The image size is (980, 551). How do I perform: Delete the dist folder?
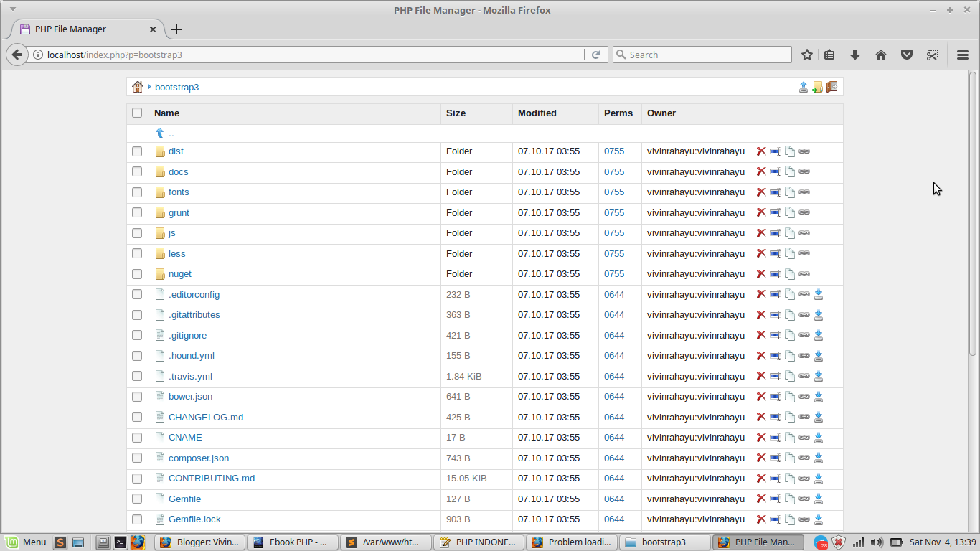(x=761, y=151)
